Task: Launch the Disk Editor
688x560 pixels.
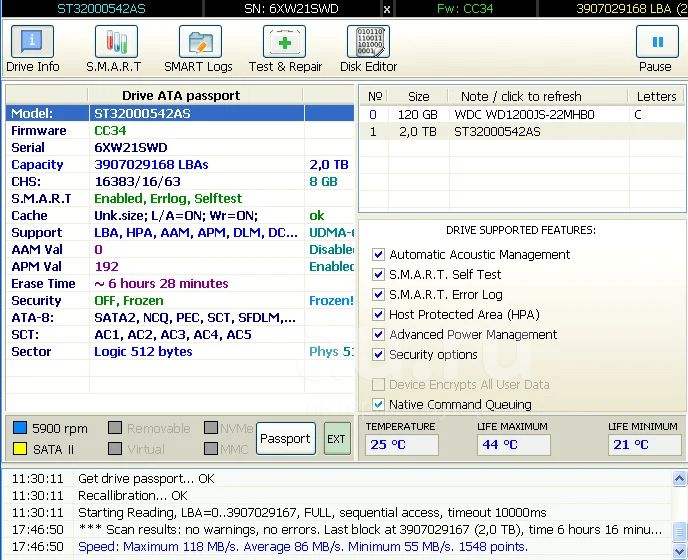Action: point(368,49)
